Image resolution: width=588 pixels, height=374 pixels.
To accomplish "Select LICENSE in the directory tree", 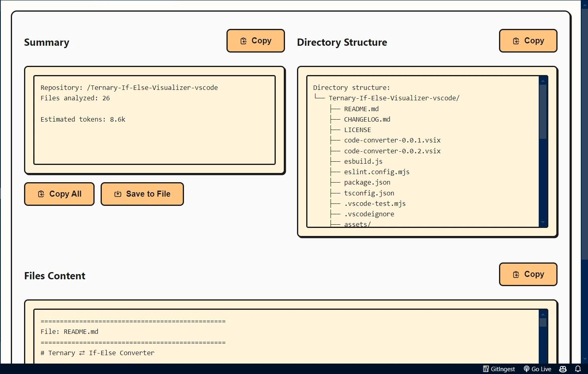I will (x=358, y=130).
